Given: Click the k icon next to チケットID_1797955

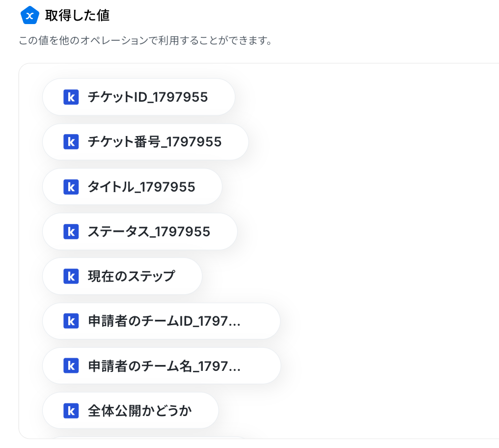Looking at the screenshot, I should (x=71, y=97).
